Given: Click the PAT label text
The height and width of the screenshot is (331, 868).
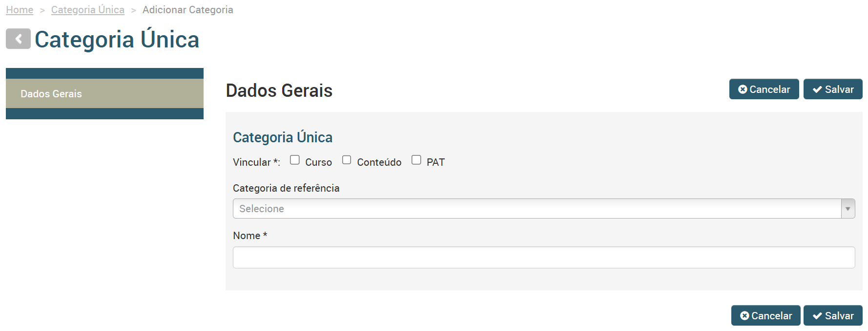Looking at the screenshot, I should (x=435, y=162).
